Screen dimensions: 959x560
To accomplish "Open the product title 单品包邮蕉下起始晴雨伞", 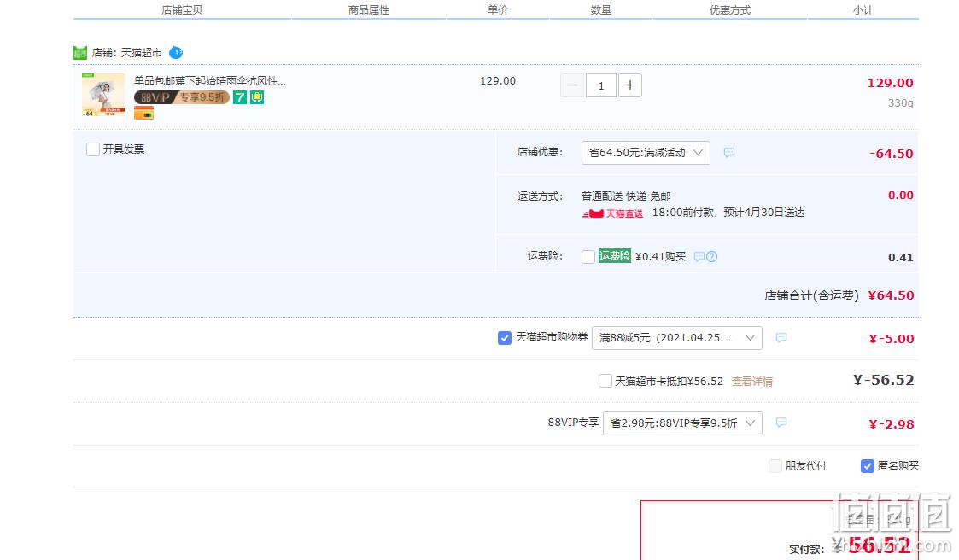I will pos(210,81).
